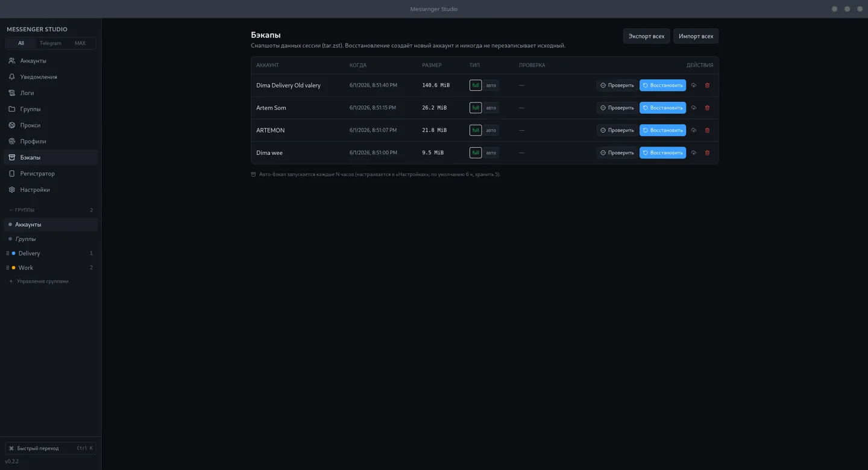Open Профили using the fingerprint icon

click(11, 141)
